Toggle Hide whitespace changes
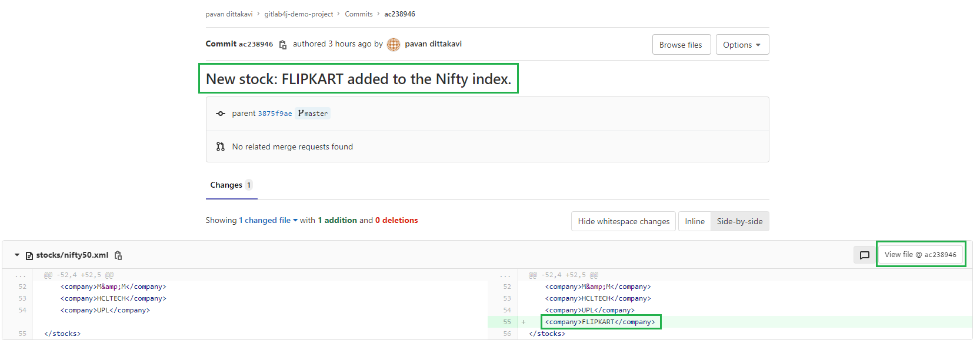980x343 pixels. click(x=624, y=221)
